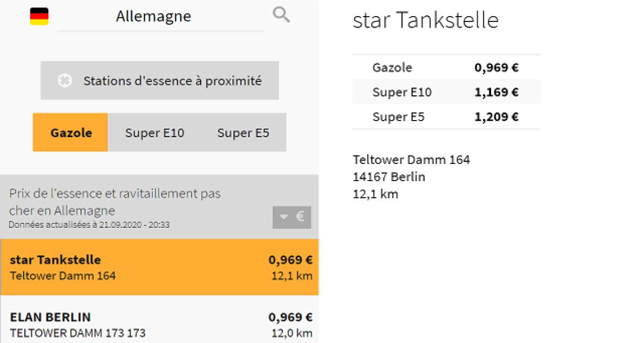This screenshot has height=343, width=644.
Task: Click the 0,969 € price of ELAN BERLIN
Action: [x=290, y=317]
